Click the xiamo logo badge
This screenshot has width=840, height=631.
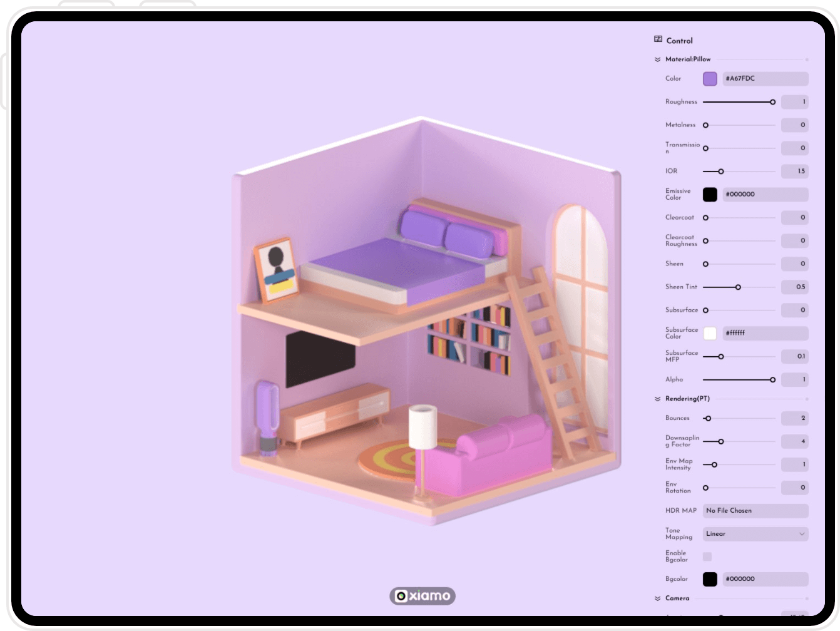pos(423,595)
